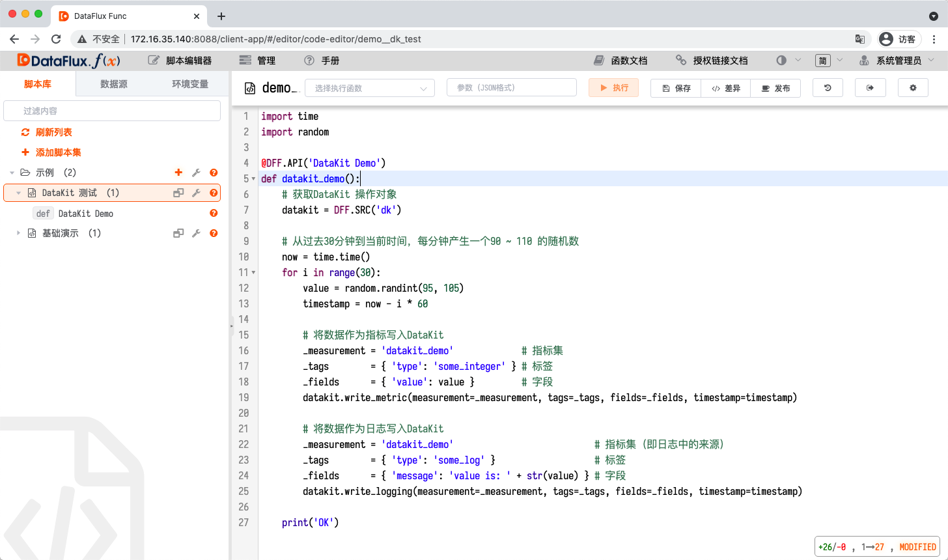
Task: Collapse the 示例 folder arrow
Action: [x=12, y=173]
